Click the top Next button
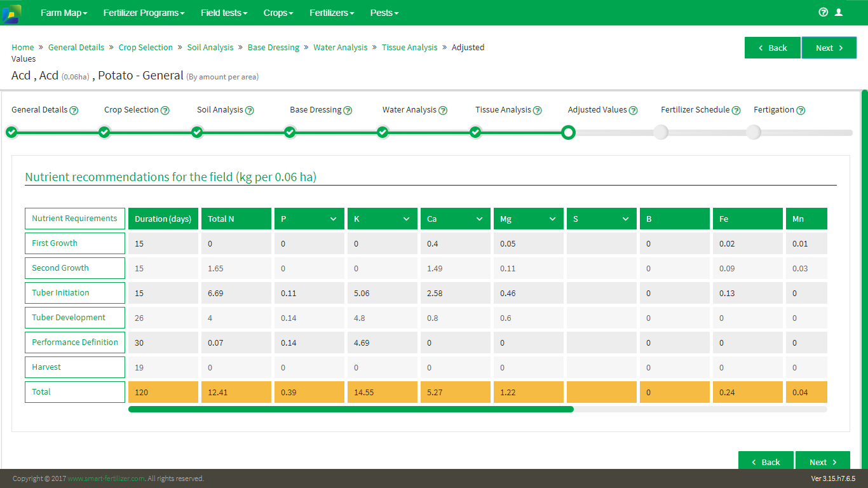Screen dimensions: 868x488 click(829, 48)
